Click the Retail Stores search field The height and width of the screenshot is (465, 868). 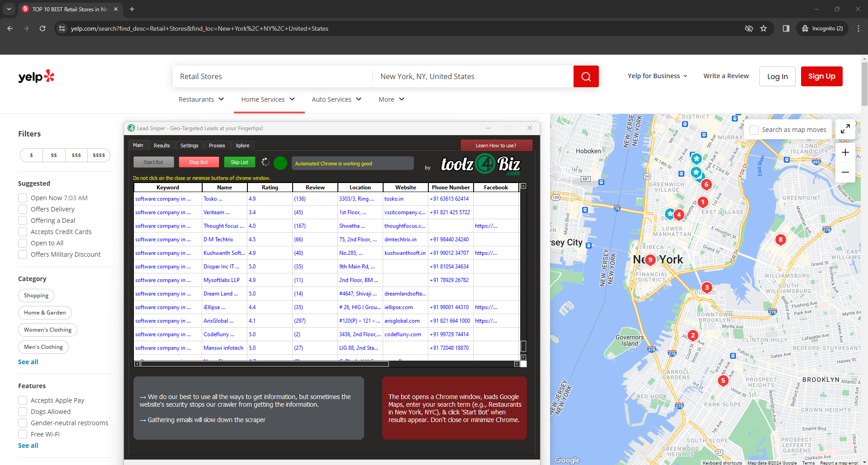pos(272,76)
